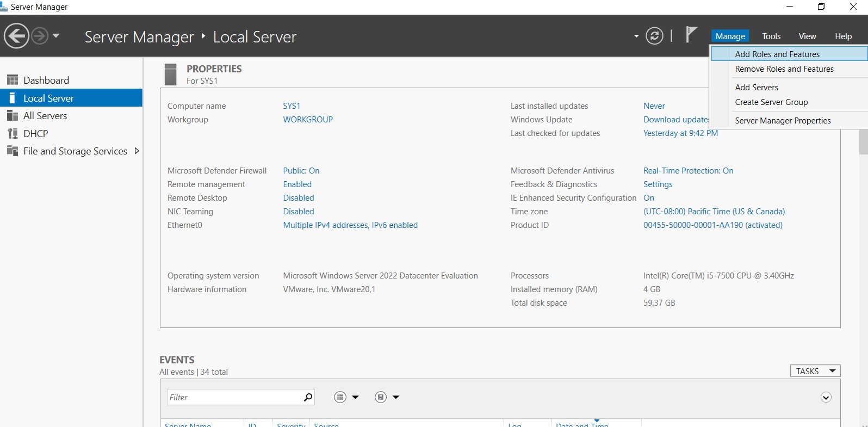
Task: Click File and Storage Services icon
Action: [x=13, y=151]
